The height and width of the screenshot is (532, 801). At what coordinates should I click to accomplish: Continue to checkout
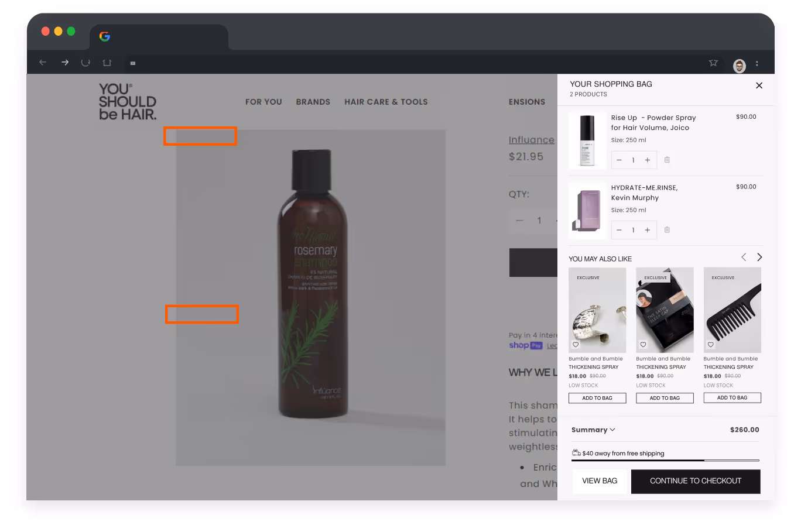click(696, 481)
